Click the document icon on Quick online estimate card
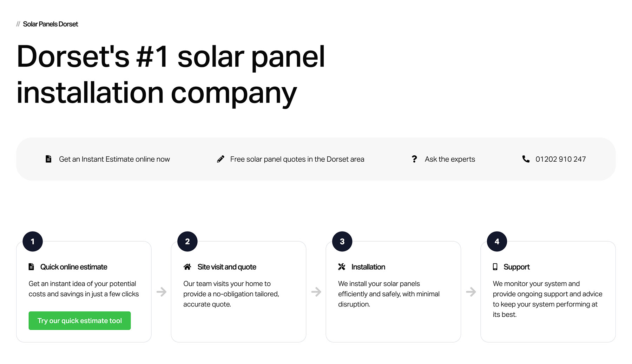 [31, 267]
